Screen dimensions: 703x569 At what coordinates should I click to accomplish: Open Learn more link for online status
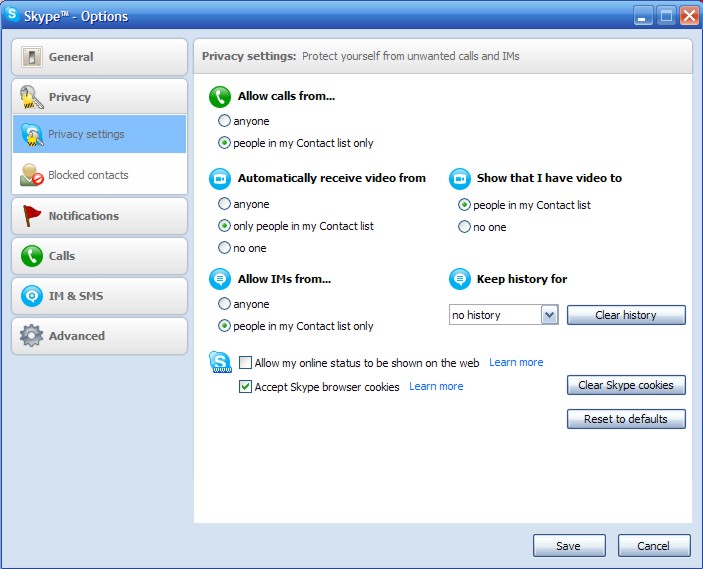point(516,362)
